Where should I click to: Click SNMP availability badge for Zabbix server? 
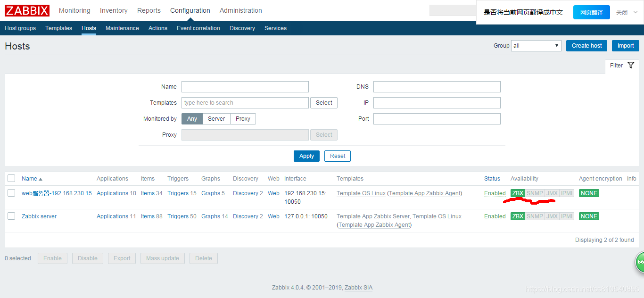pos(535,216)
